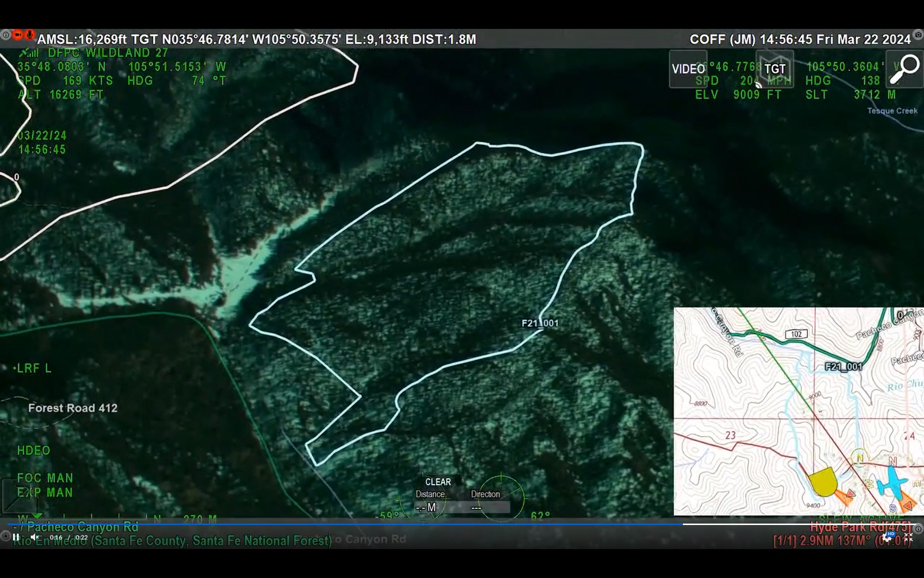Click the FOC MAN focus mode label
This screenshot has height=578, width=924.
click(x=45, y=478)
